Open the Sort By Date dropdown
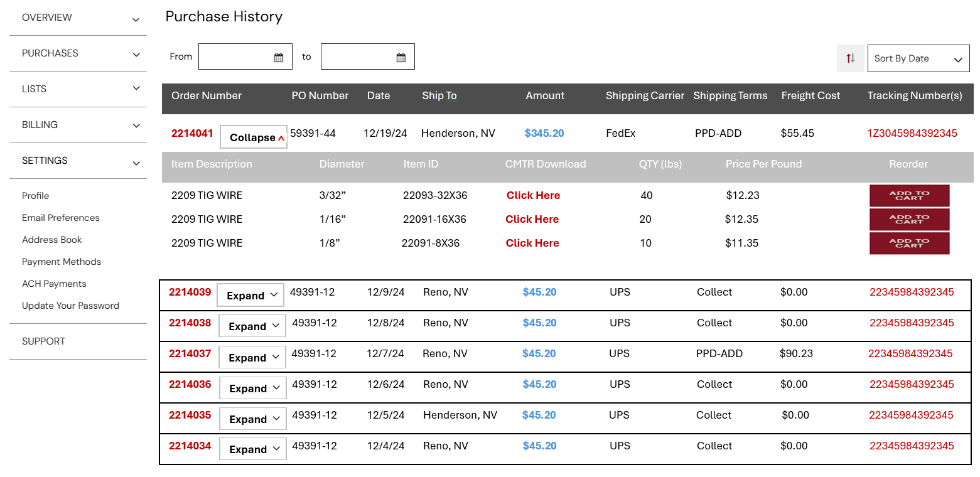The height and width of the screenshot is (477, 980). [x=918, y=58]
